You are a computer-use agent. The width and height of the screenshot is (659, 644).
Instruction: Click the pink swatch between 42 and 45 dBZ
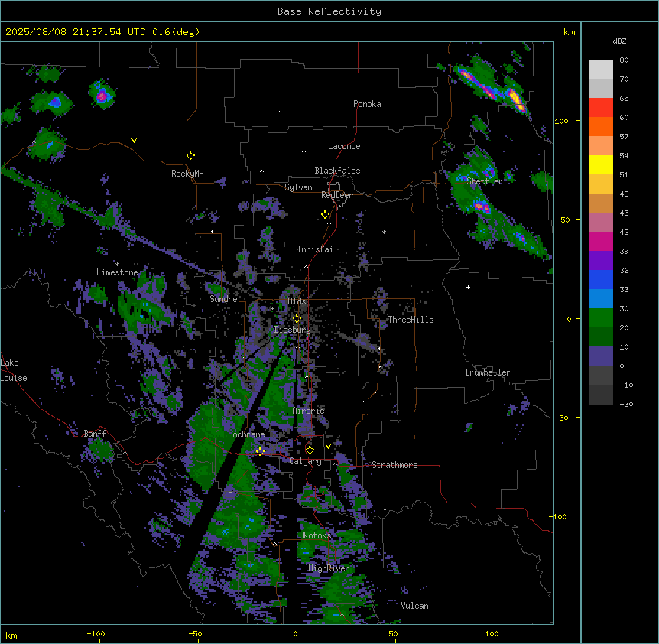click(601, 222)
